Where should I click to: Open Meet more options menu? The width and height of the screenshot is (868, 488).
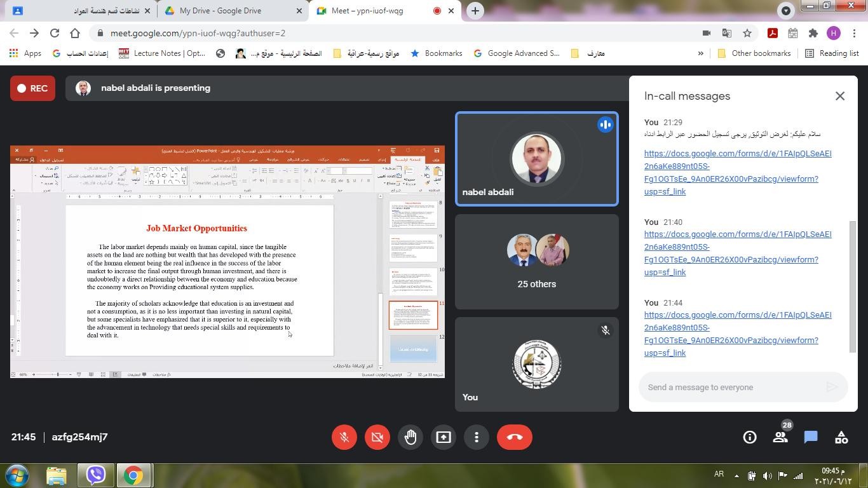(x=477, y=437)
